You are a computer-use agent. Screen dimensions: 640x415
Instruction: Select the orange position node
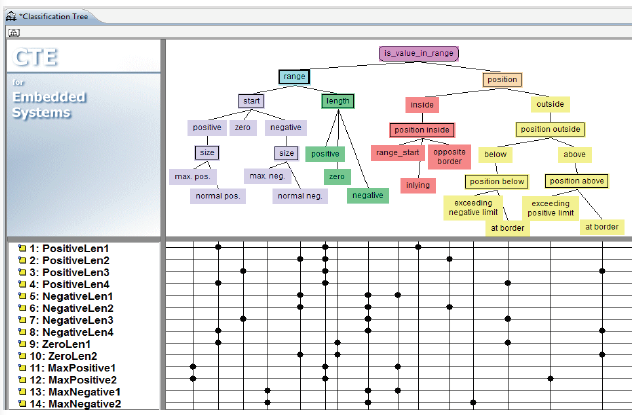[502, 80]
